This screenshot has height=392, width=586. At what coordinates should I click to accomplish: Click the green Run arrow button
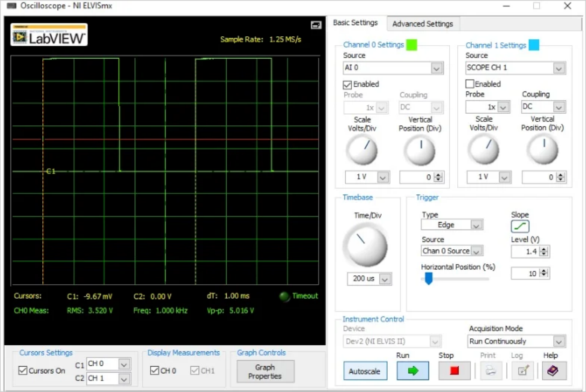(x=413, y=371)
